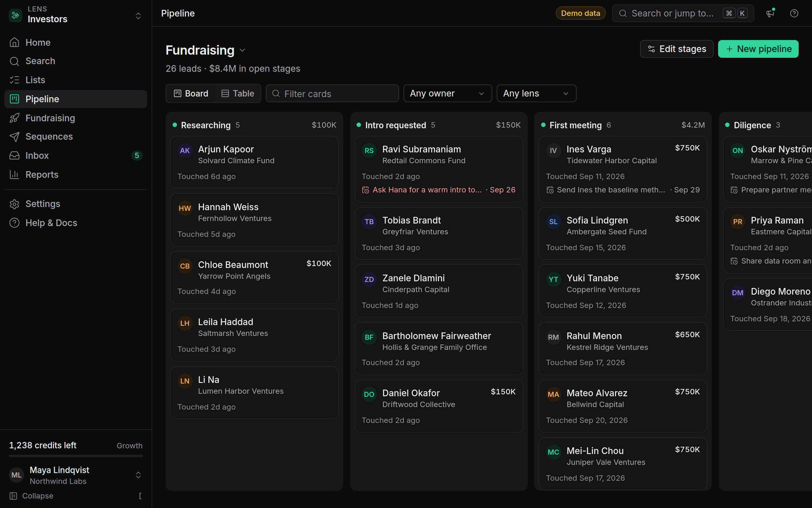Screen dimensions: 812x508
Task: Click the Filter cards input
Action: tap(332, 93)
